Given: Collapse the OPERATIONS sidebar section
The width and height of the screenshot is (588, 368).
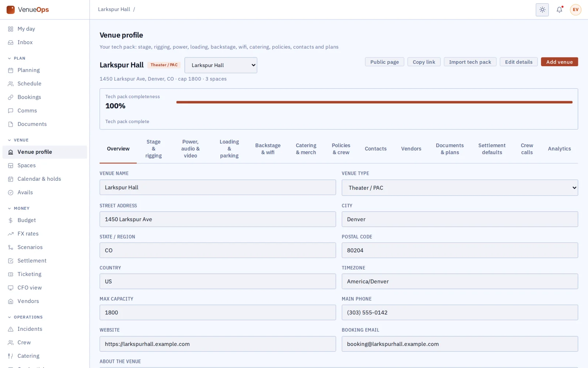Looking at the screenshot, I should [25, 317].
